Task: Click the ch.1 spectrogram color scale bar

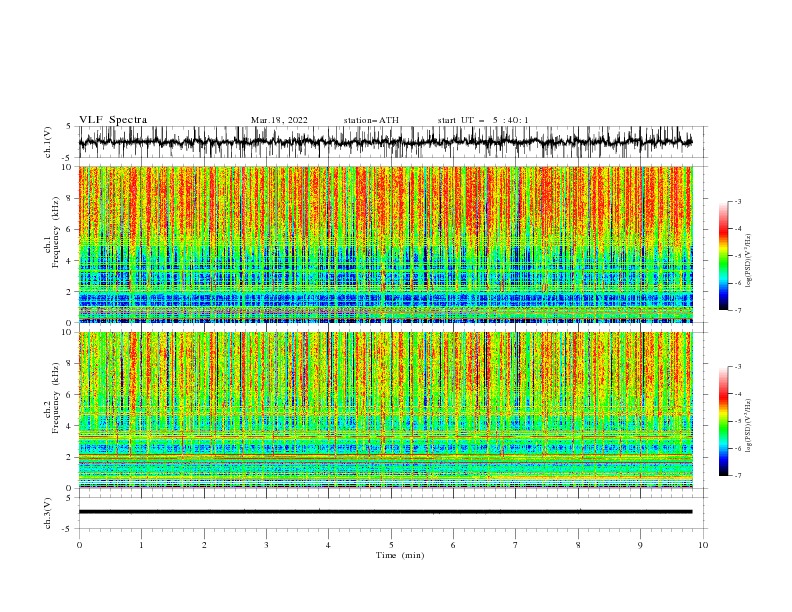Action: click(723, 256)
